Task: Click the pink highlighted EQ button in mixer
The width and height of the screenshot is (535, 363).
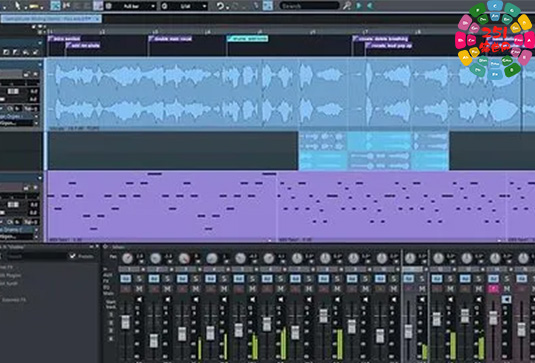Action: pos(493,289)
